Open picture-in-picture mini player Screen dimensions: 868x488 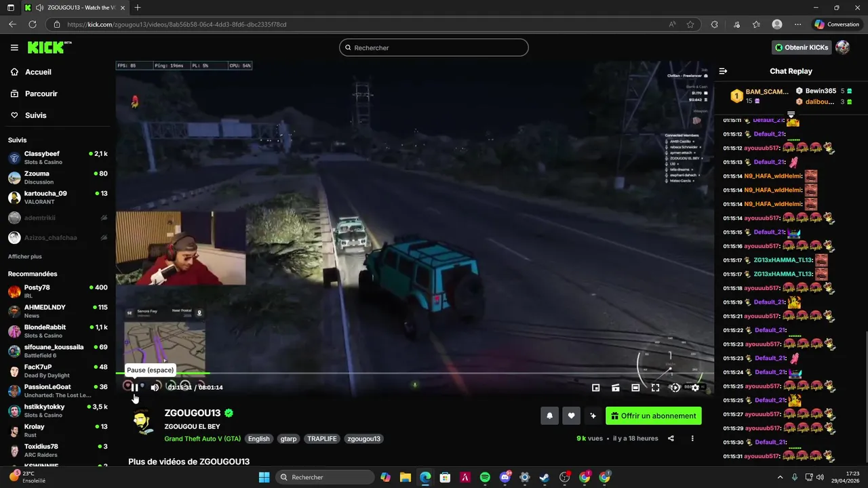coord(595,388)
